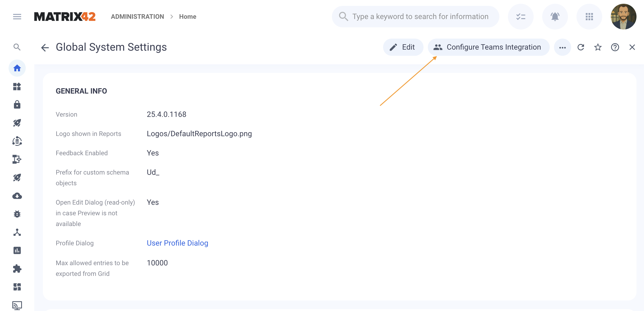Screen dimensions: 644x311
Task: Click the checklist tasks icon in the header
Action: pyautogui.click(x=520, y=16)
